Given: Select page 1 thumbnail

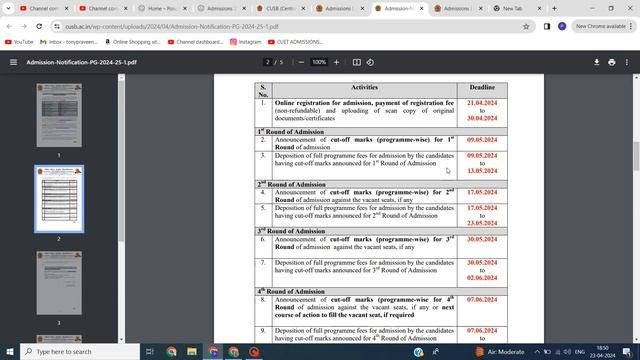Looking at the screenshot, I should (x=59, y=116).
